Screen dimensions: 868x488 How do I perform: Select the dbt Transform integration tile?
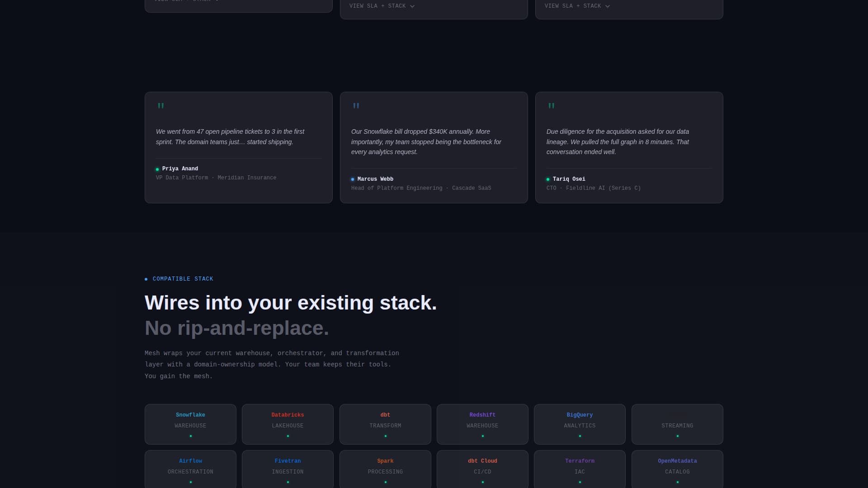click(385, 424)
